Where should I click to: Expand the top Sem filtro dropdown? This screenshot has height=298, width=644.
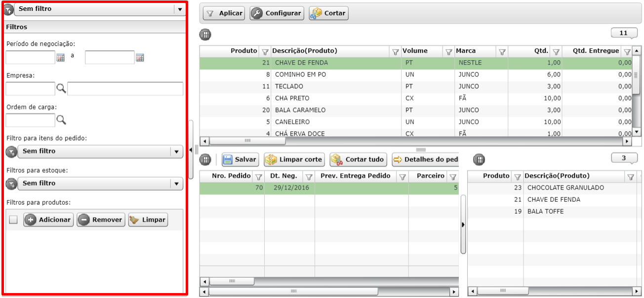click(x=179, y=9)
